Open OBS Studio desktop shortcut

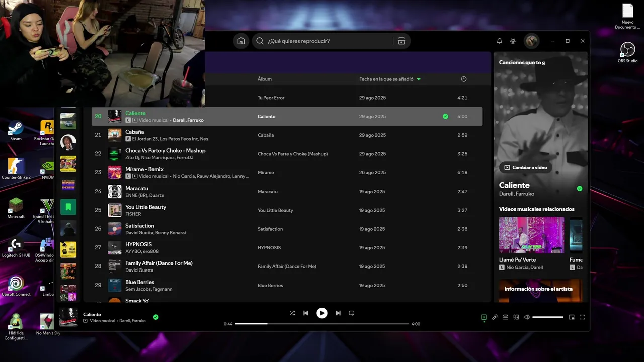pyautogui.click(x=628, y=52)
